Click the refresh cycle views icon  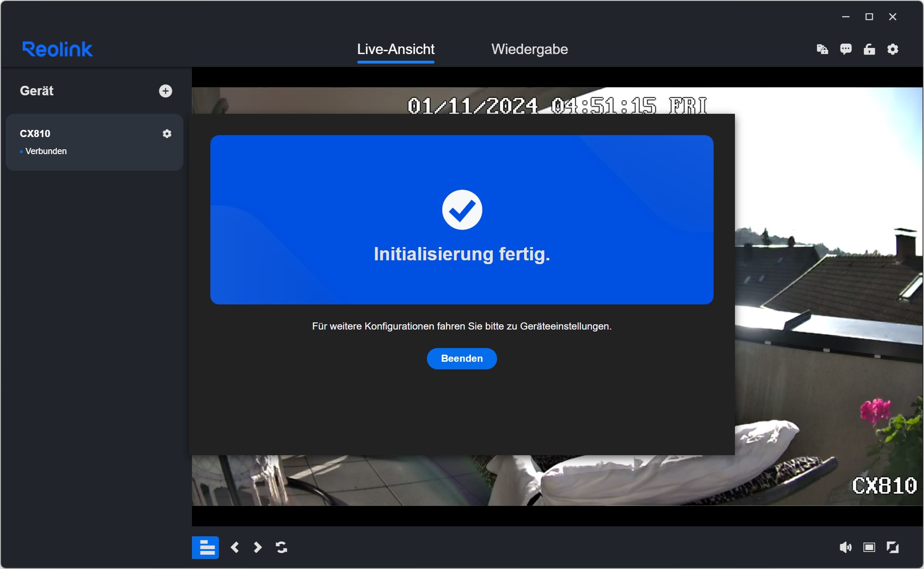(x=281, y=548)
